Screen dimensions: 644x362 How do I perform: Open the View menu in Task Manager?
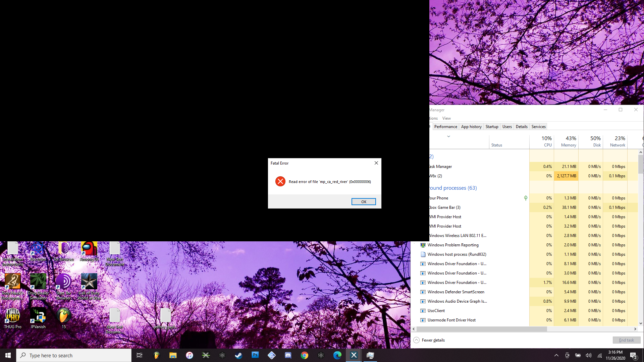point(446,118)
